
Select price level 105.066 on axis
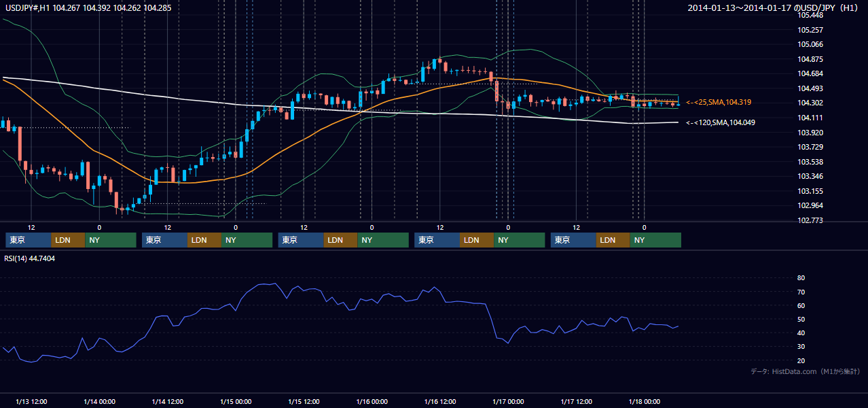809,44
